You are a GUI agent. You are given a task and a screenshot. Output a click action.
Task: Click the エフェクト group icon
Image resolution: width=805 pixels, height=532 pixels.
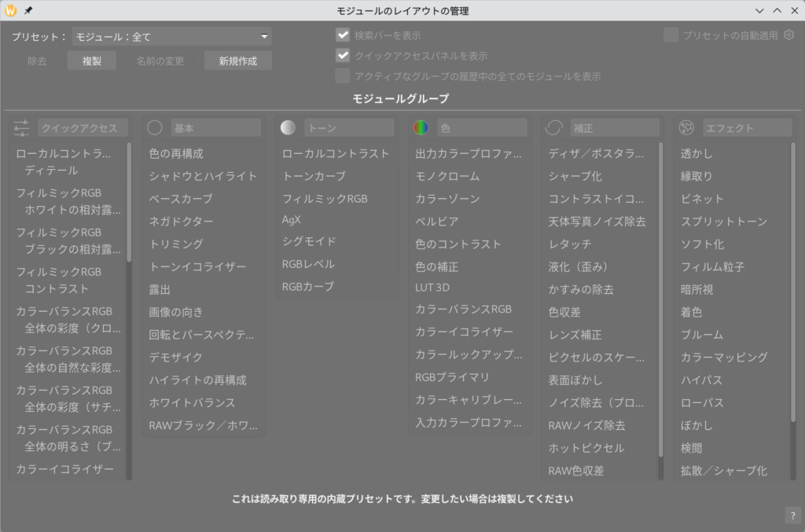[687, 128]
